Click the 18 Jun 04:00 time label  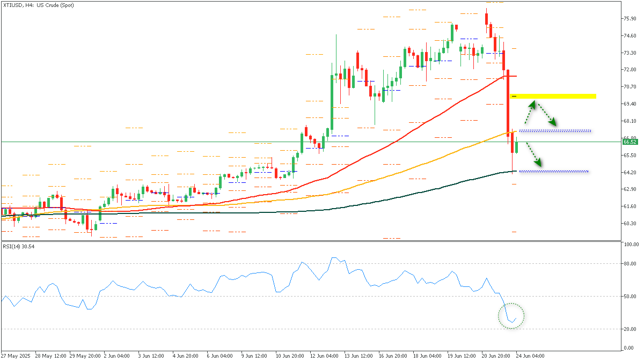[427, 356]
